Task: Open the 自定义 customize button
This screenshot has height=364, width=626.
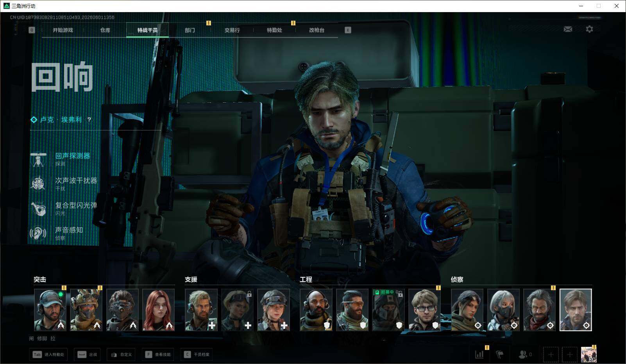Action: pos(121,355)
